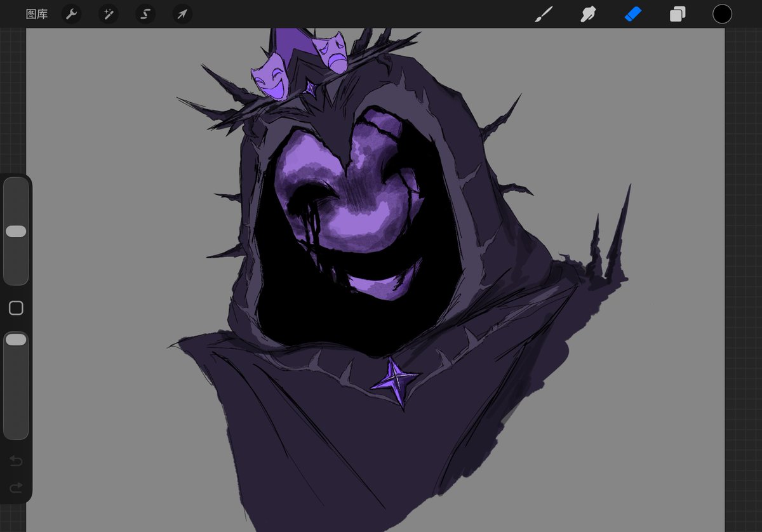
Task: Open the Adjustments magic wand menu
Action: 108,14
